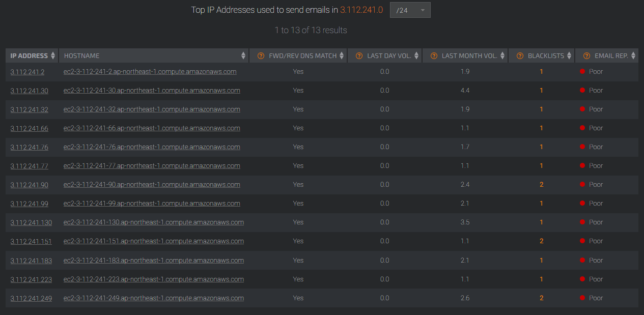
Task: Click the red reputation dot for 3.112.241.249
Action: (x=582, y=298)
